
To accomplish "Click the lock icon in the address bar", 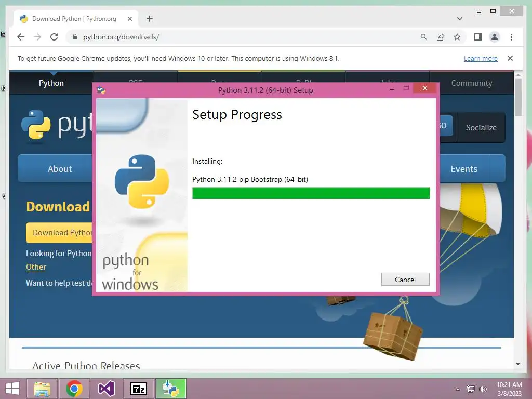I will (75, 37).
